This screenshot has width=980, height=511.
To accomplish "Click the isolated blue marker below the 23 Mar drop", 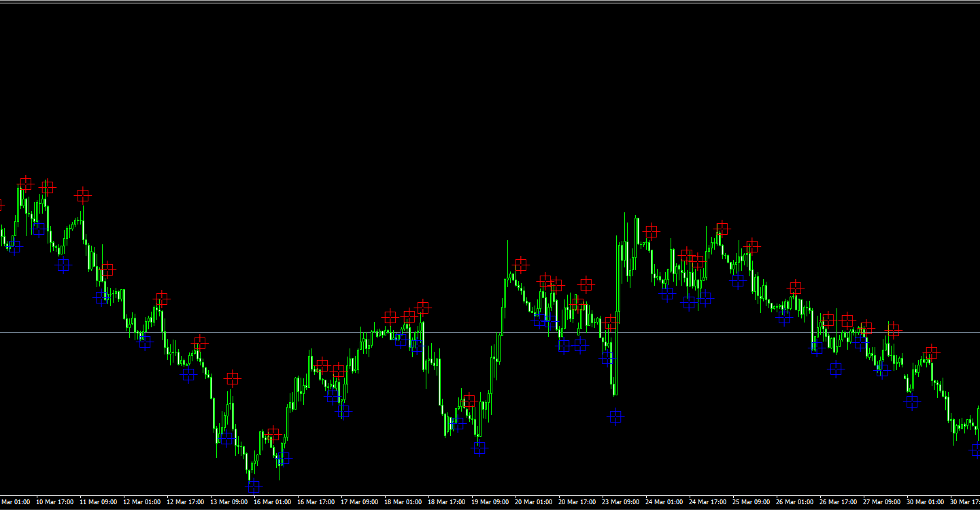I will (615, 416).
